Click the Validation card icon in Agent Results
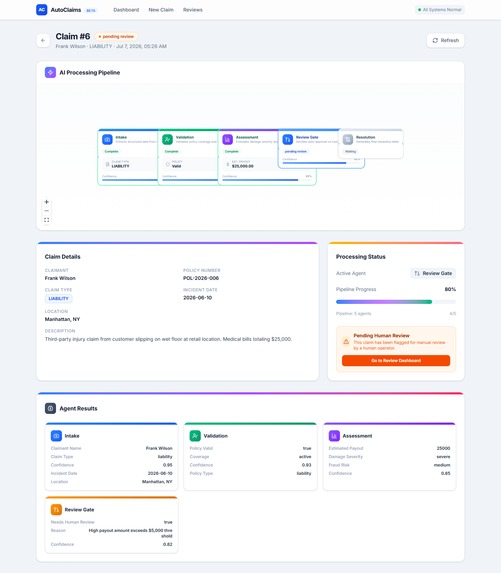 pos(195,436)
